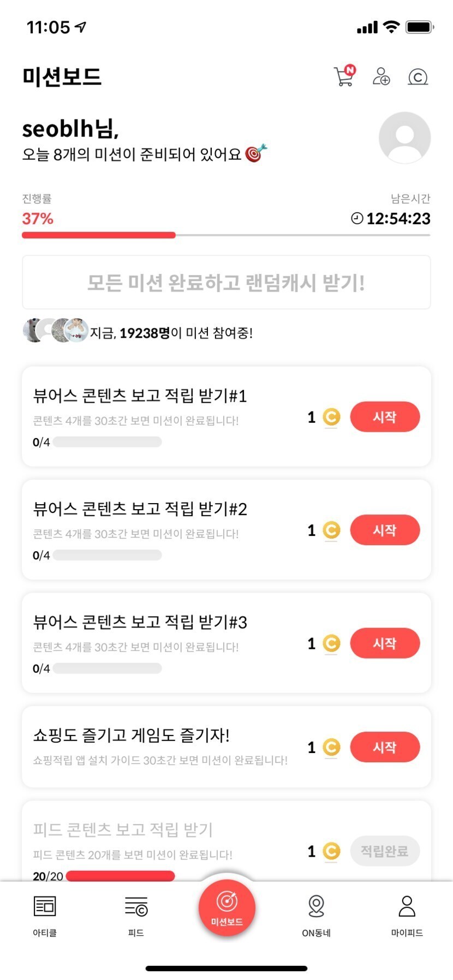453x980 pixels.
Task: Start the 뷰어스 콘텐츠 보고 적립 받기#2 mission
Action: [385, 530]
